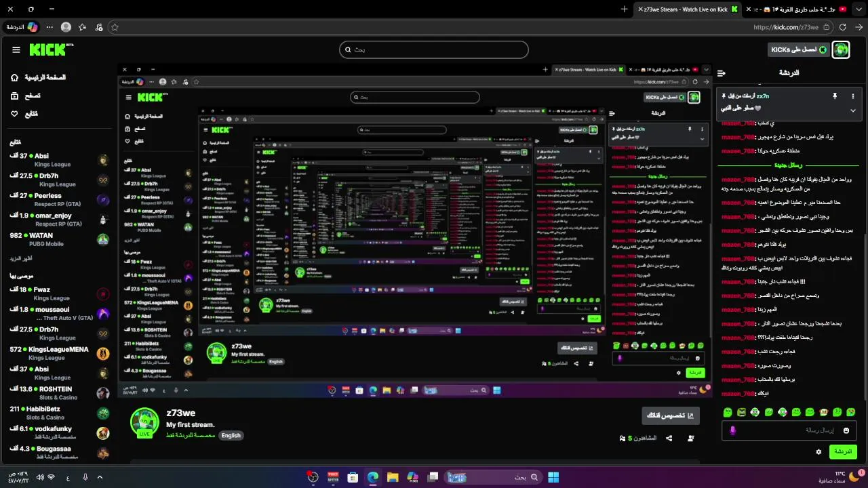
Task: Open a new browser tab
Action: 625,9
